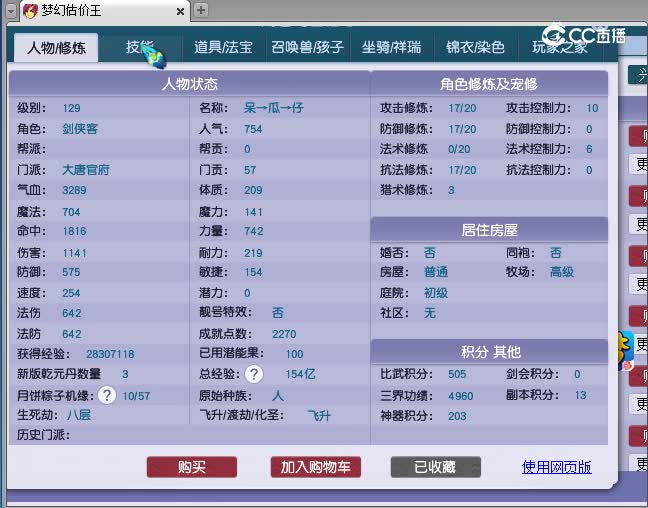Open the 玩家之家 tab
This screenshot has width=648, height=508.
tap(560, 47)
